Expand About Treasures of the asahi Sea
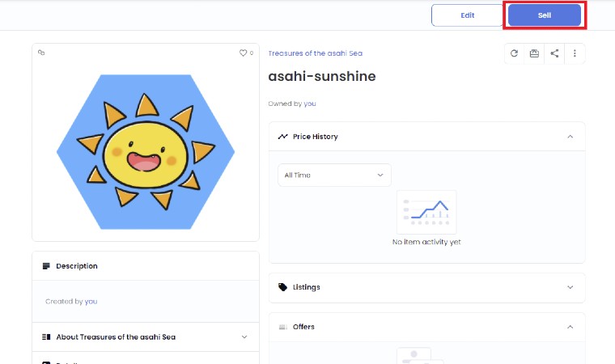615x364 pixels. click(x=244, y=336)
